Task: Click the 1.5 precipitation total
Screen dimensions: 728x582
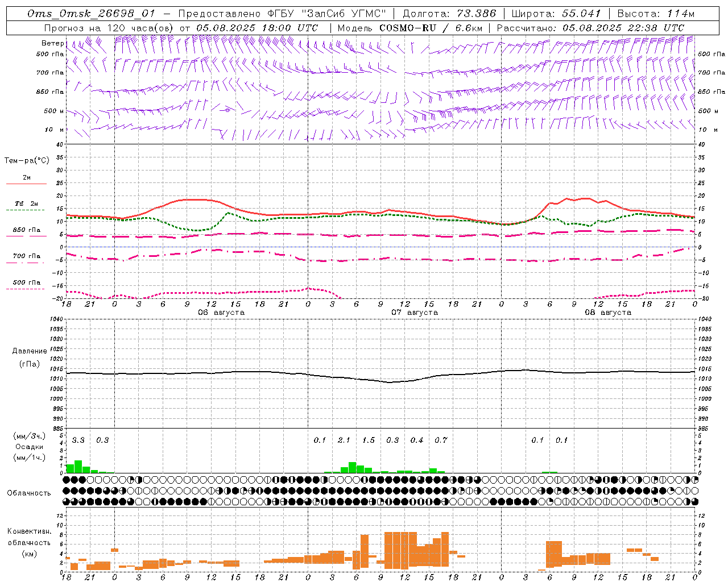Action: (369, 440)
